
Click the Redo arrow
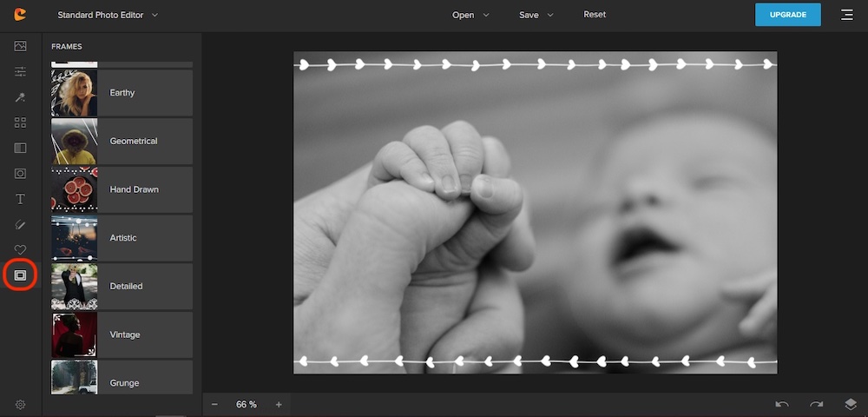[x=816, y=404]
